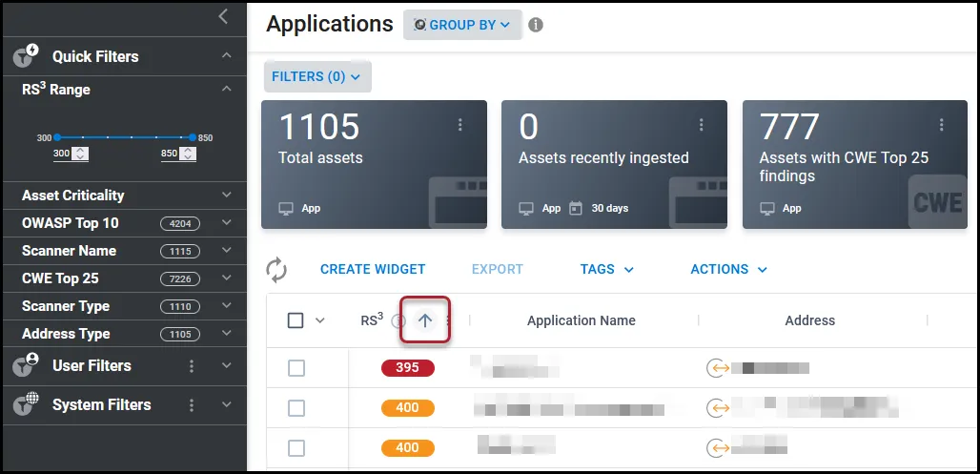This screenshot has width=980, height=474.
Task: Collapse the RS3 Range filter
Action: pos(227,89)
